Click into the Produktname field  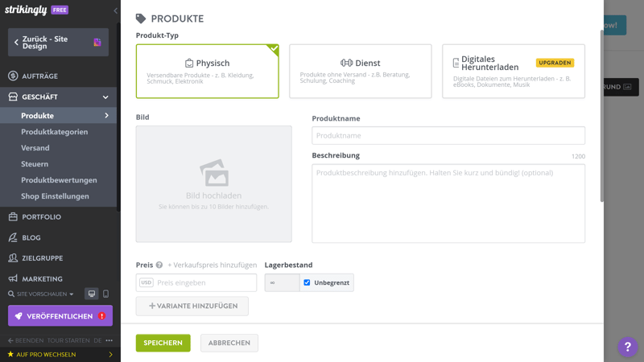tap(448, 136)
